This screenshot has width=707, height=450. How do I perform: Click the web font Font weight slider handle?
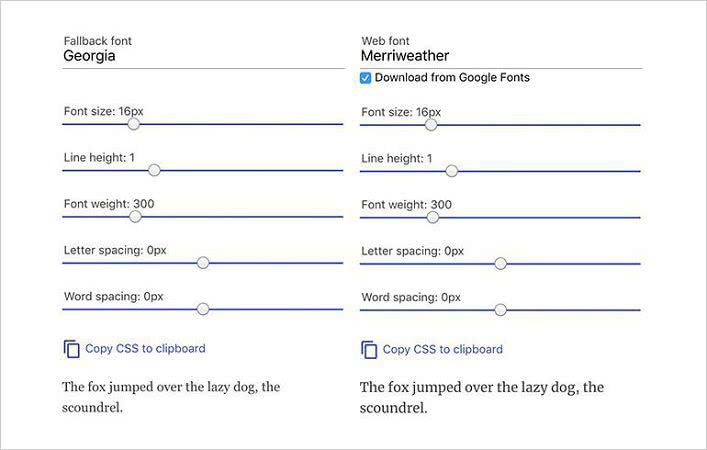(x=432, y=217)
